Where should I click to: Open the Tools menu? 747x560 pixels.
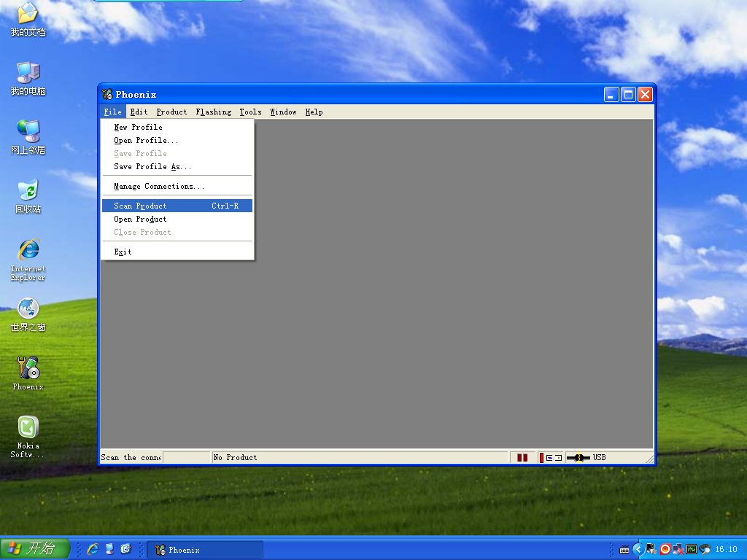251,112
